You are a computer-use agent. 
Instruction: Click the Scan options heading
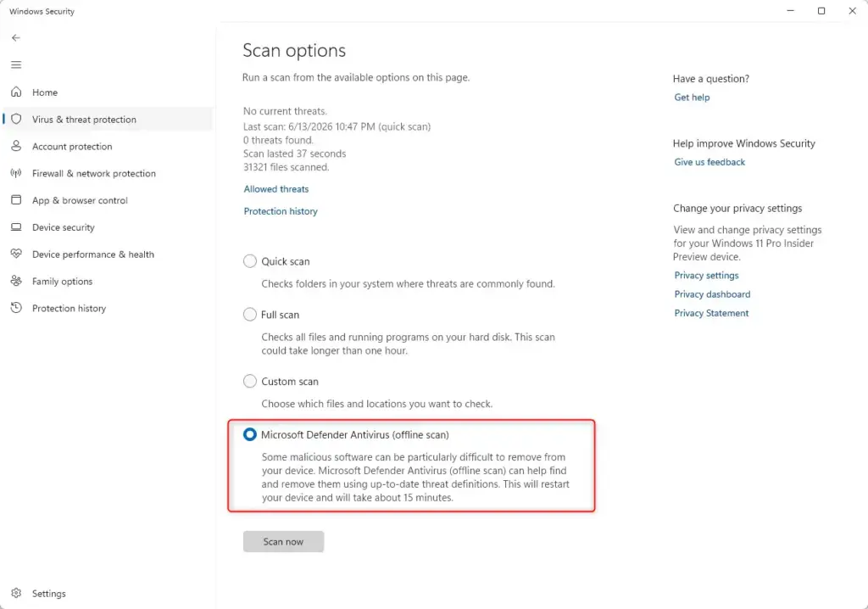click(x=294, y=50)
